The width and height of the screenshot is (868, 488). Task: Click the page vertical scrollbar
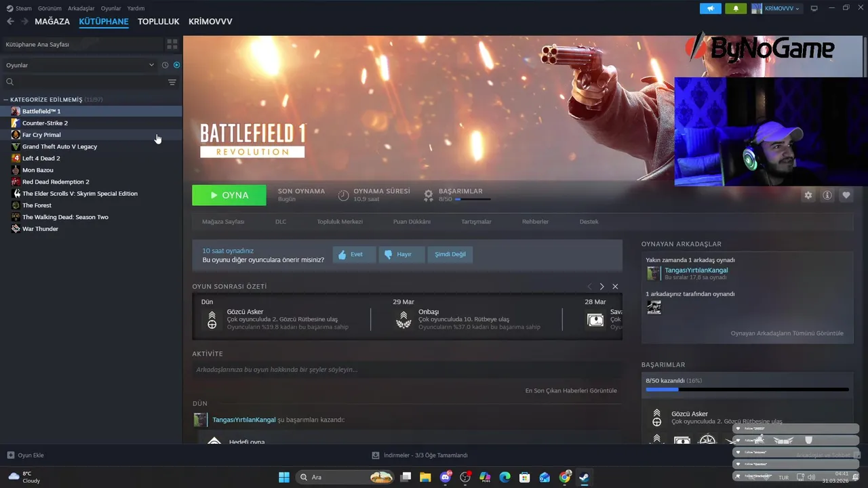pyautogui.click(x=865, y=58)
